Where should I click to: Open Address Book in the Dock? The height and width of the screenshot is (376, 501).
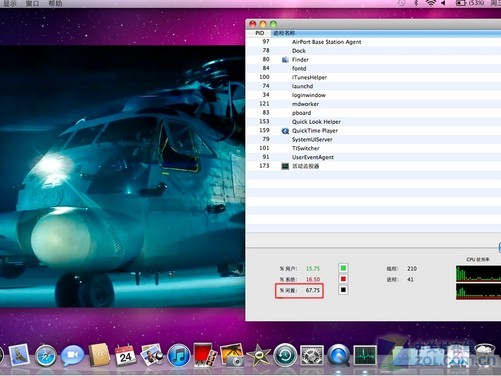[99, 355]
